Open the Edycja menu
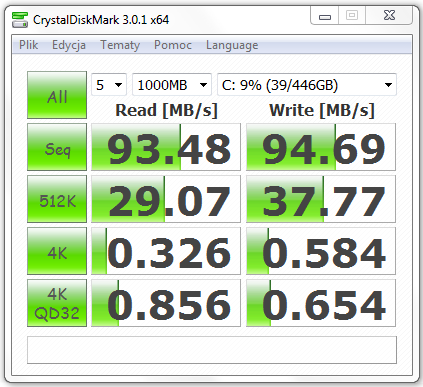Viewport: 423px width, 387px height. point(69,45)
